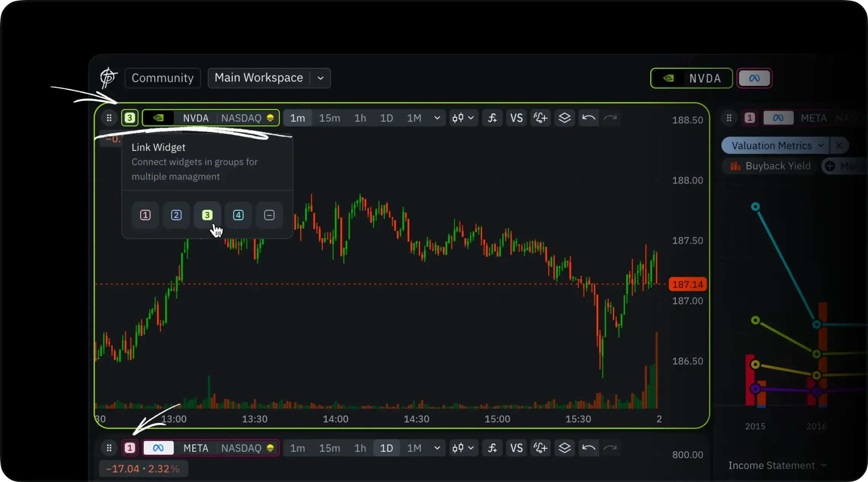Open the VS compare tool on NVDA chart

pyautogui.click(x=516, y=118)
